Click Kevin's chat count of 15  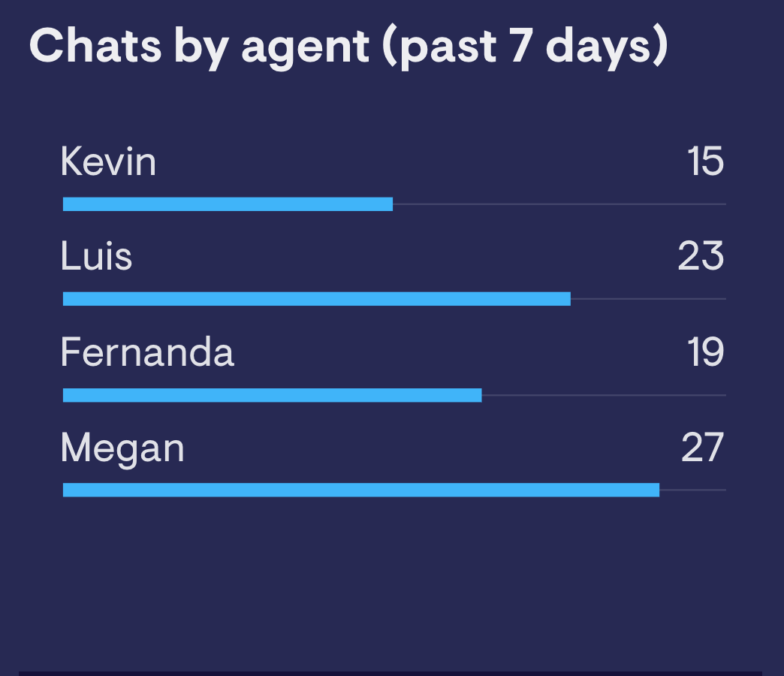[705, 161]
